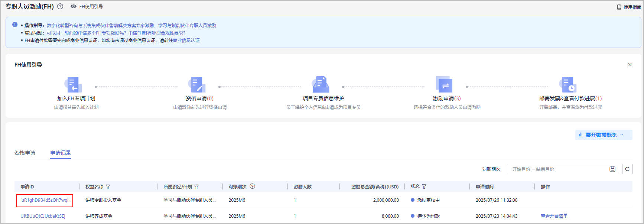Refresh the application records table
644x224 pixels.
[x=627, y=169]
